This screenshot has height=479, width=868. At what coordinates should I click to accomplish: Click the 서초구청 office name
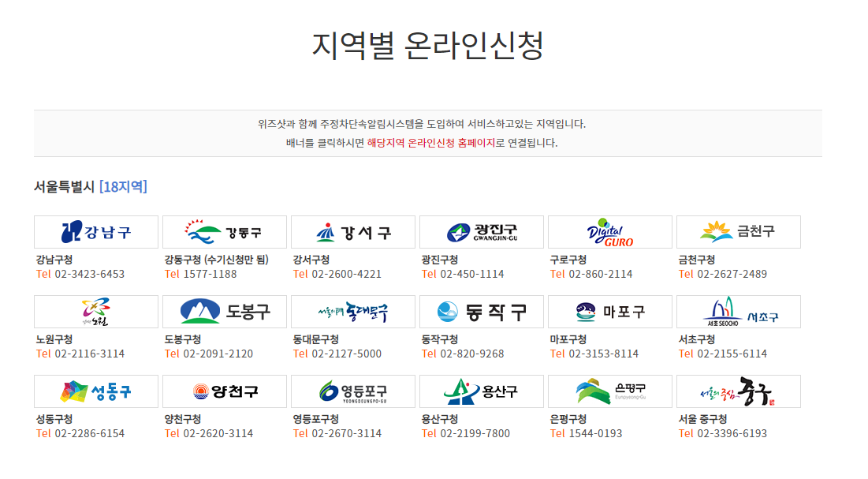[696, 339]
